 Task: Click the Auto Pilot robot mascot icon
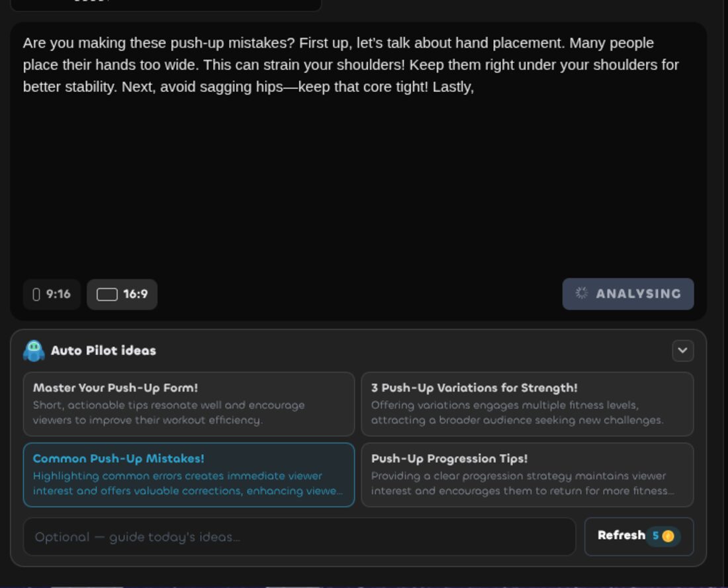(34, 351)
